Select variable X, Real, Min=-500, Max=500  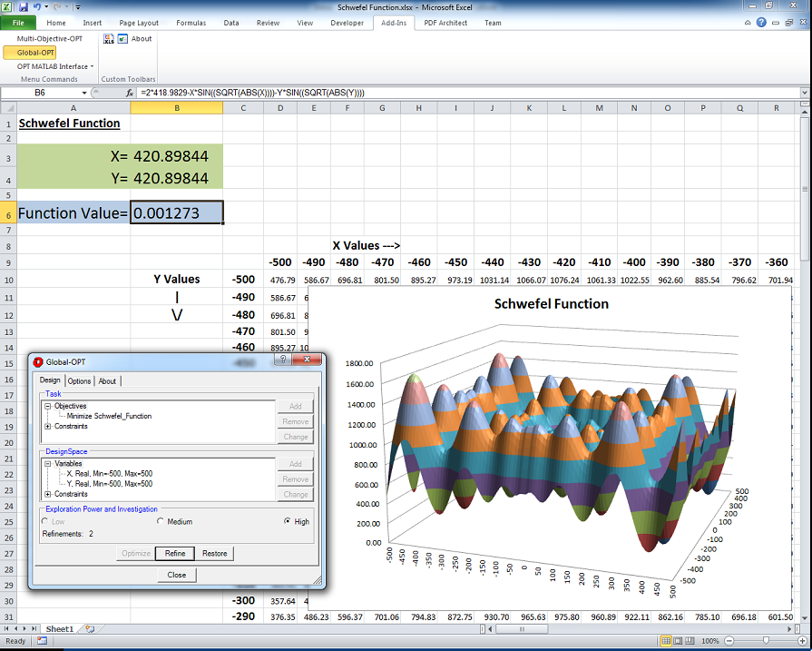pos(109,474)
